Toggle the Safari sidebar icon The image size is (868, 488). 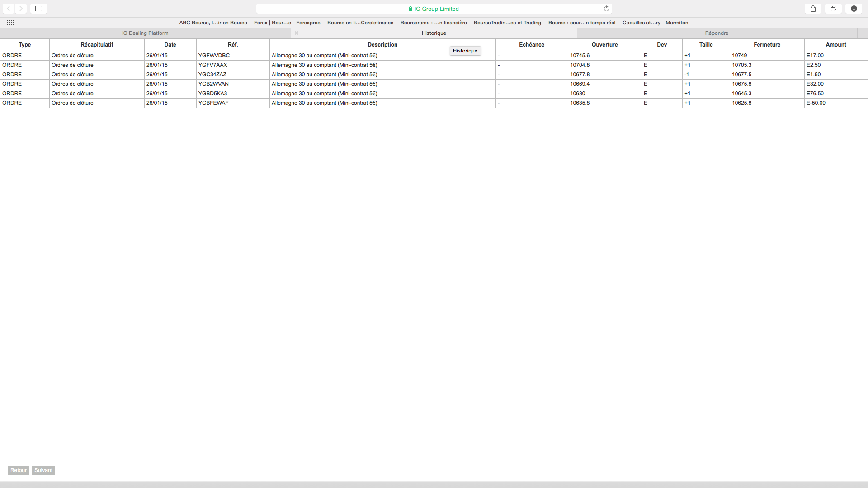click(x=39, y=9)
